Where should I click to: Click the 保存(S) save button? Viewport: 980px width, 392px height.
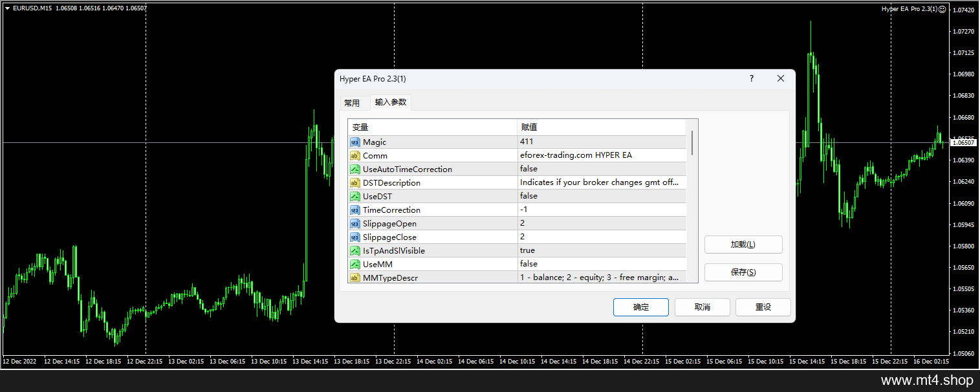[743, 272]
